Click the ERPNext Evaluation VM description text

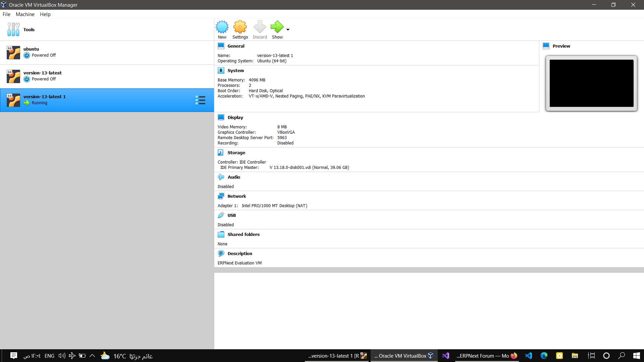(239, 263)
